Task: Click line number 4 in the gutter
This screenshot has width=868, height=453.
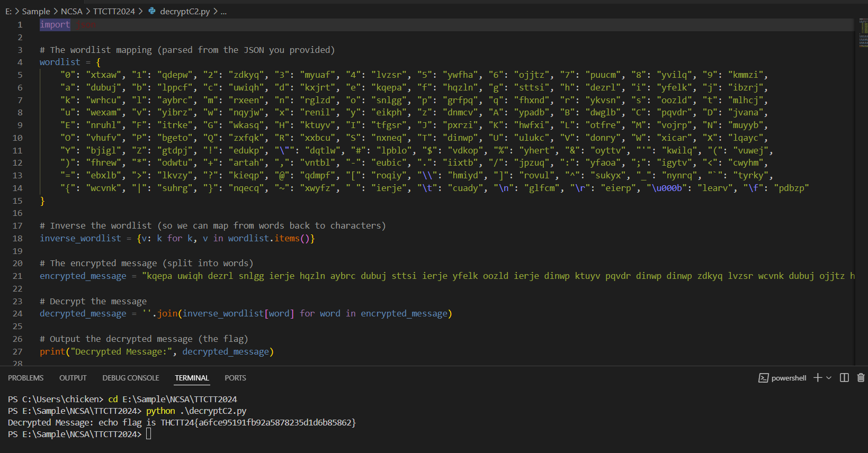Action: 20,62
